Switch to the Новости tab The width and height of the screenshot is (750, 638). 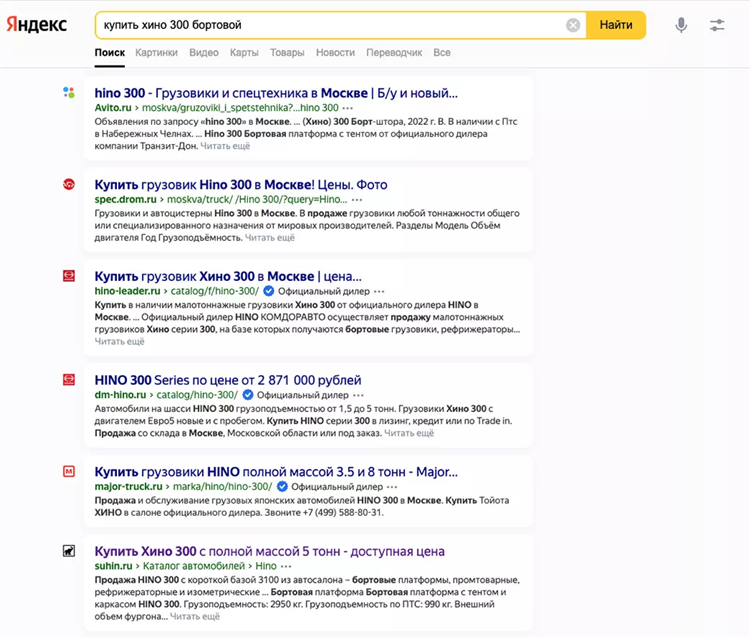coord(335,53)
